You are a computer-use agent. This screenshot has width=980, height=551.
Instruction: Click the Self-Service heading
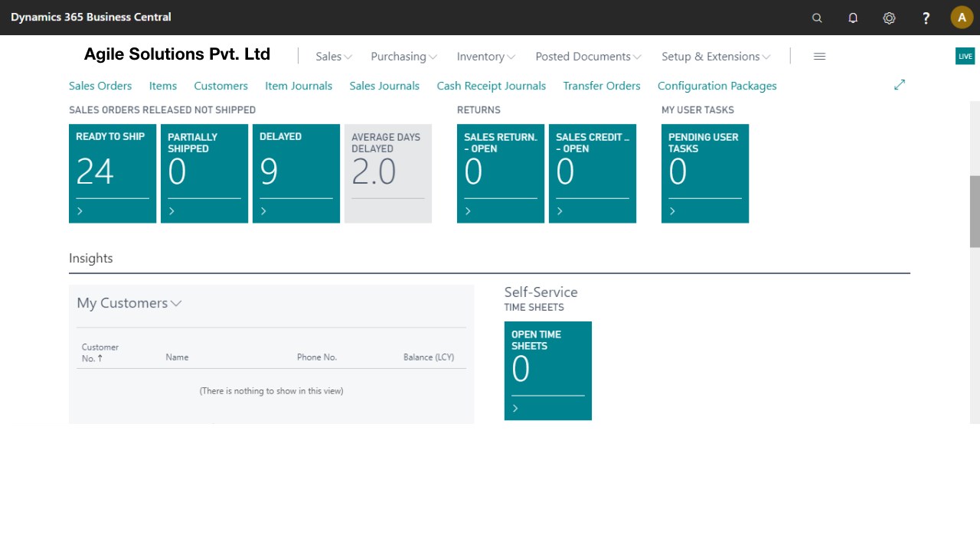[x=541, y=292]
